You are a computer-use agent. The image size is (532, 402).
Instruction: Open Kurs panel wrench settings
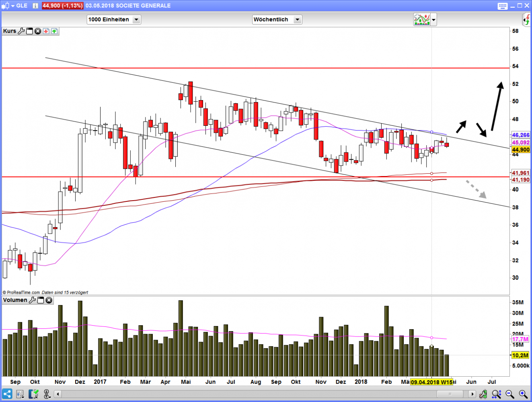[21, 31]
